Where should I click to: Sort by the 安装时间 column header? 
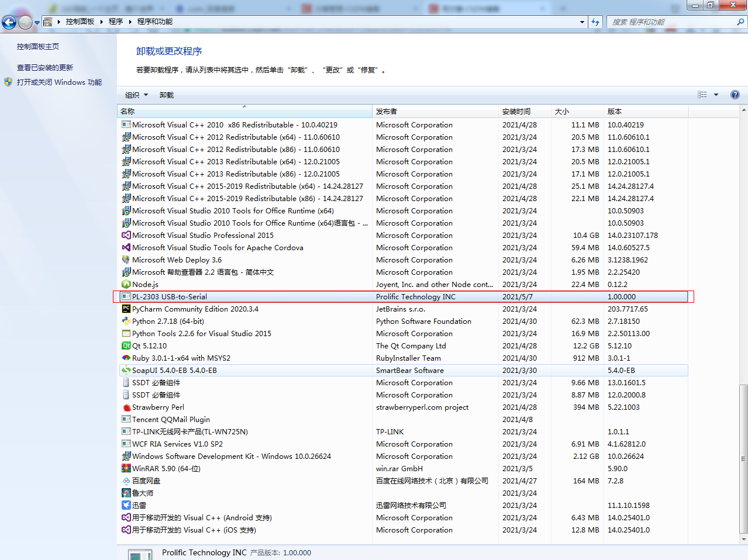[x=525, y=111]
